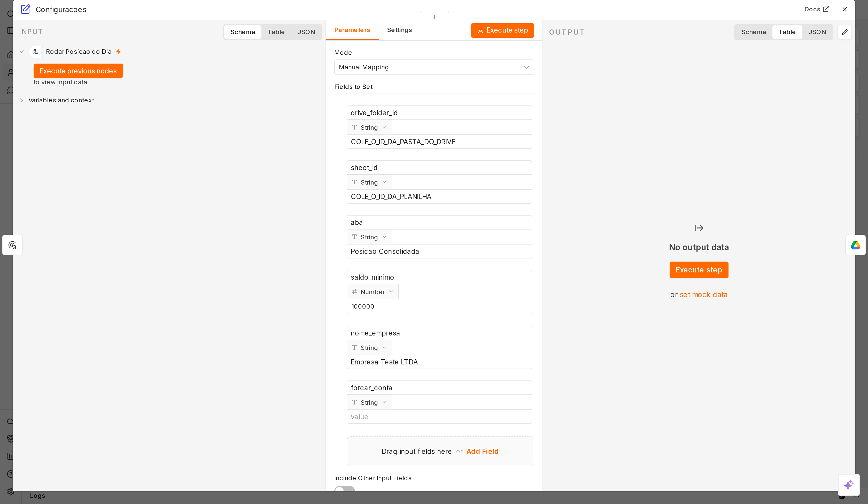The width and height of the screenshot is (868, 504).
Task: Click the Rodar Posicao do Dia trigger icon
Action: [35, 52]
